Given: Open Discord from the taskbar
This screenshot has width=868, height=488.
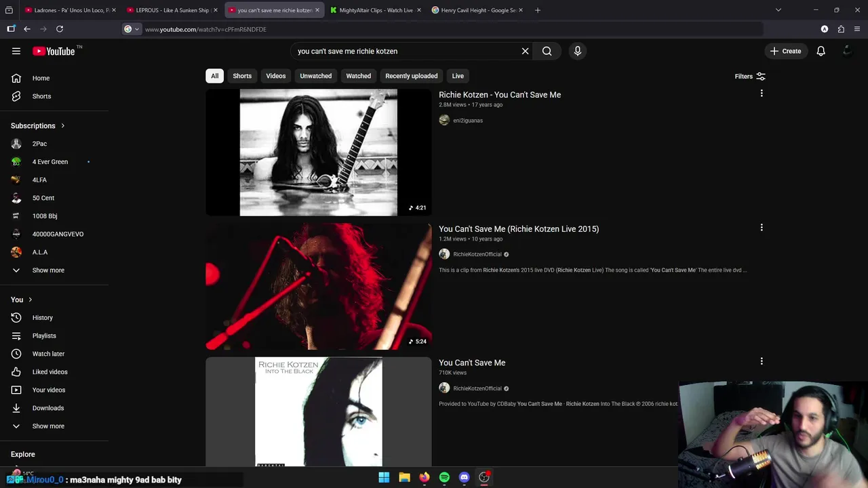Looking at the screenshot, I should pyautogui.click(x=464, y=477).
